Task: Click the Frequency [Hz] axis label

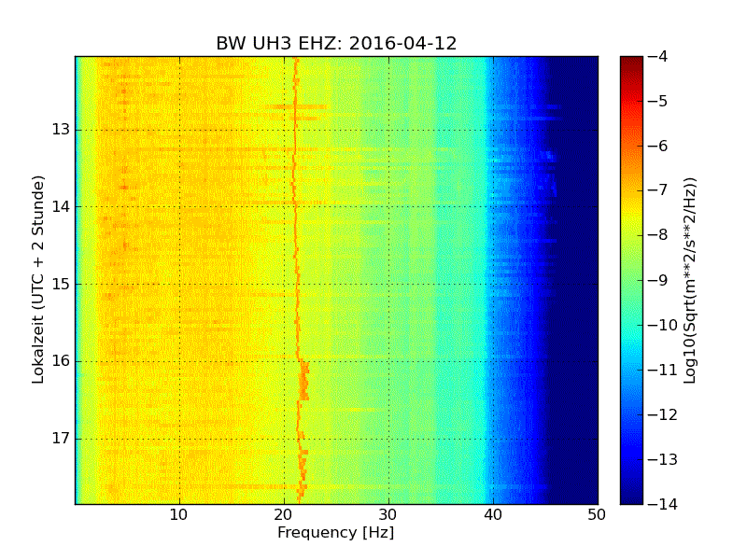Action: point(336,532)
